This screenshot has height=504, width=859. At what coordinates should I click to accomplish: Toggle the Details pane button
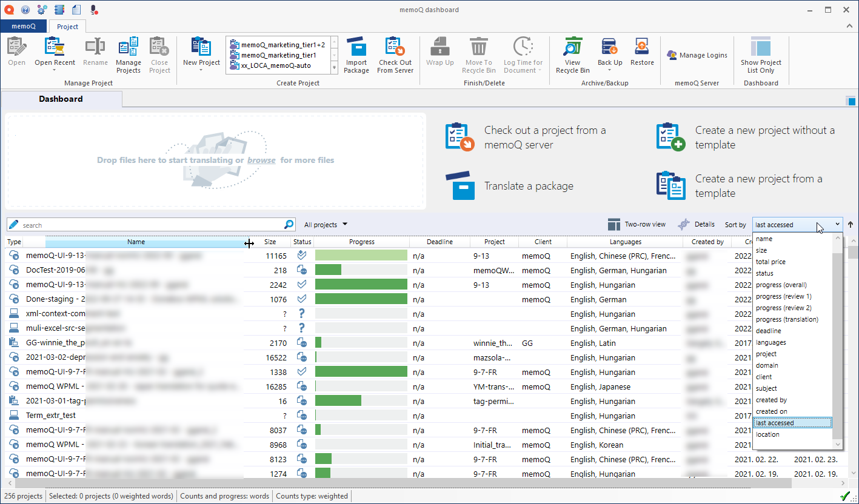[696, 225]
